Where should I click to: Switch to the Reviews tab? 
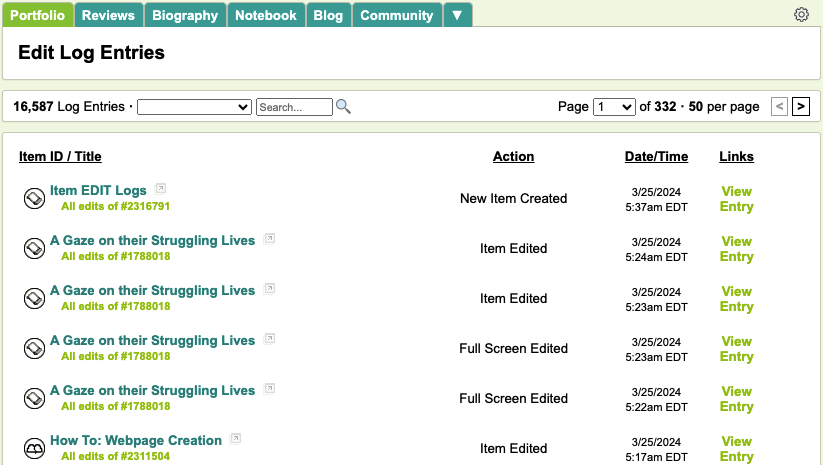pos(108,15)
